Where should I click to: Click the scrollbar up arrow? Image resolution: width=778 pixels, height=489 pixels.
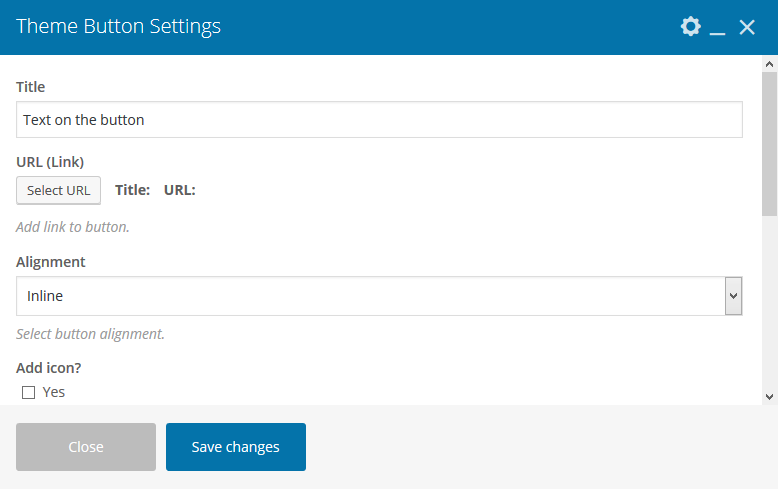tap(769, 64)
